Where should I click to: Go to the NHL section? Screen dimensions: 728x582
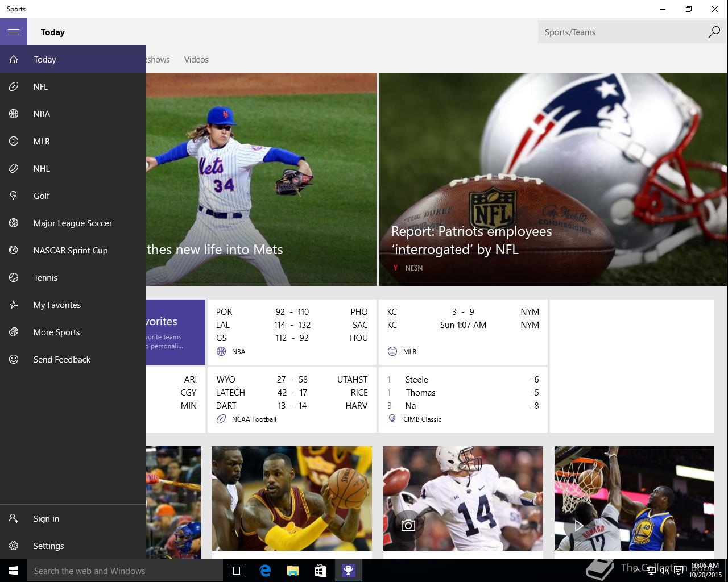pyautogui.click(x=73, y=168)
